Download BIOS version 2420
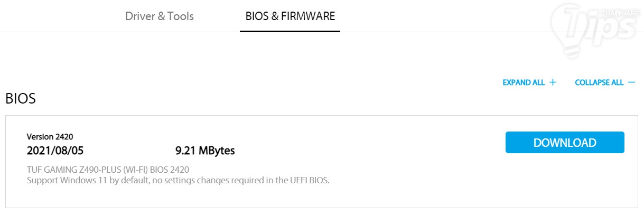 [x=565, y=143]
